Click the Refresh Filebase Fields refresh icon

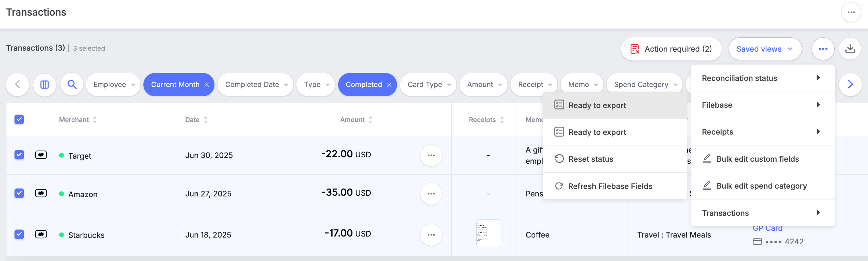coord(559,186)
